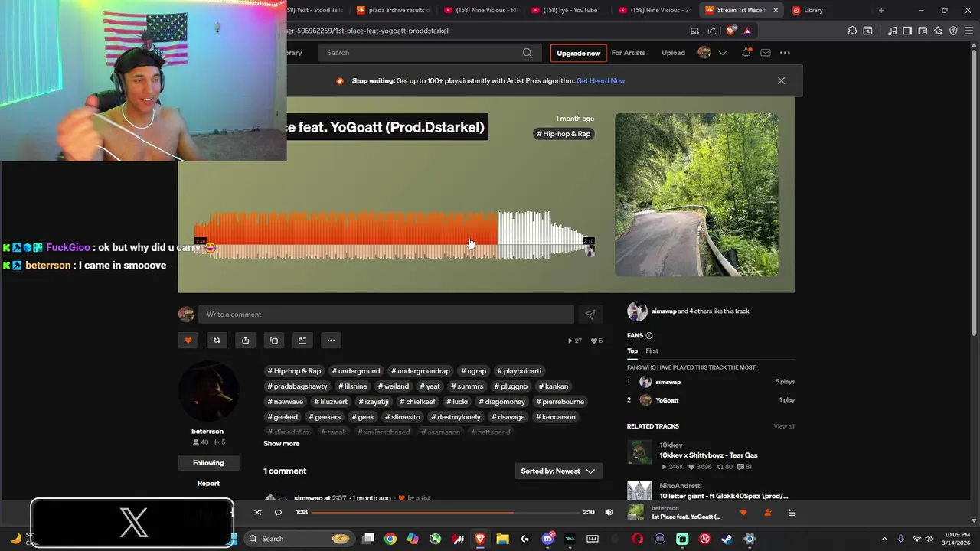Viewport: 980px width, 551px height.
Task: Select the Top fans tab
Action: coord(632,351)
